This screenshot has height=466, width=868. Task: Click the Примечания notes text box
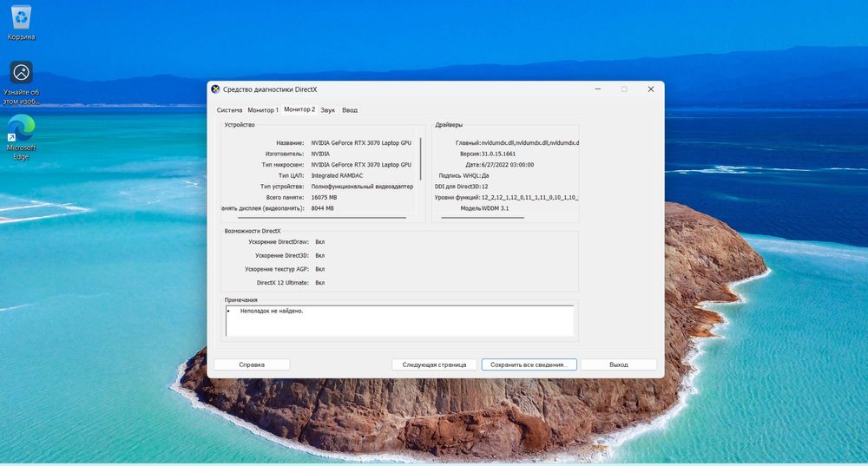(x=399, y=320)
